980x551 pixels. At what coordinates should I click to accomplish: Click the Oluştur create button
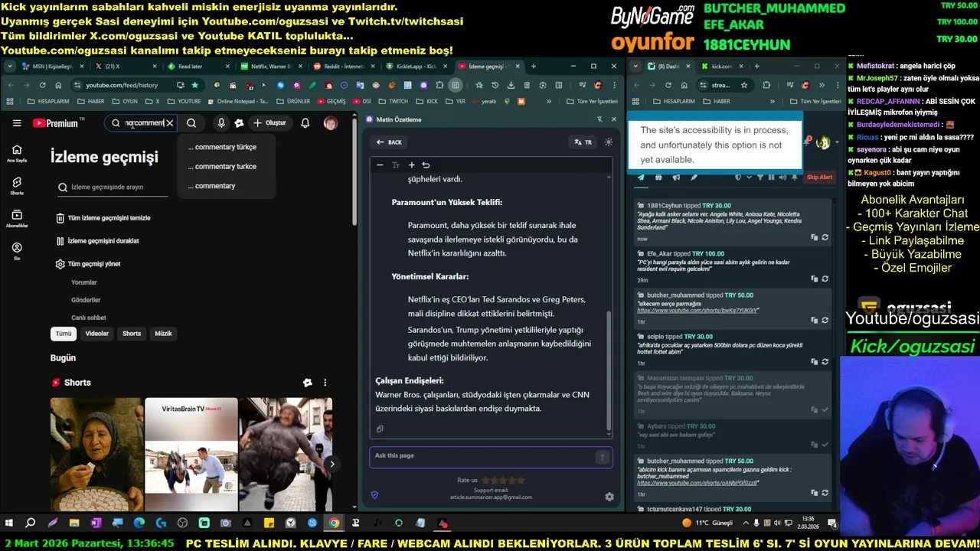[269, 122]
